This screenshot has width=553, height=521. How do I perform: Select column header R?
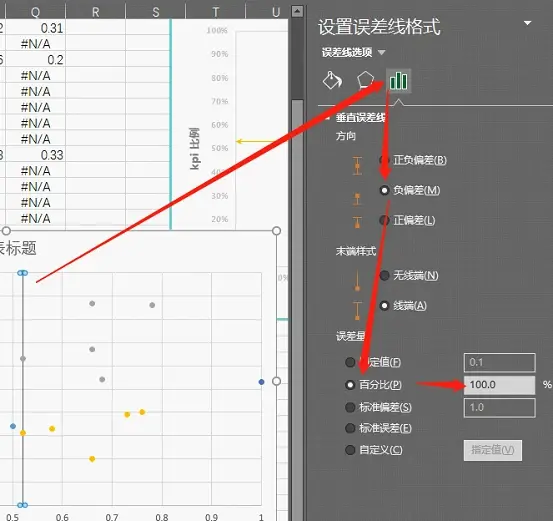[x=96, y=12]
